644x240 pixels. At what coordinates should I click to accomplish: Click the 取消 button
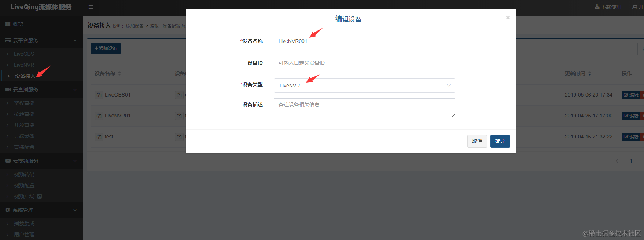(477, 141)
